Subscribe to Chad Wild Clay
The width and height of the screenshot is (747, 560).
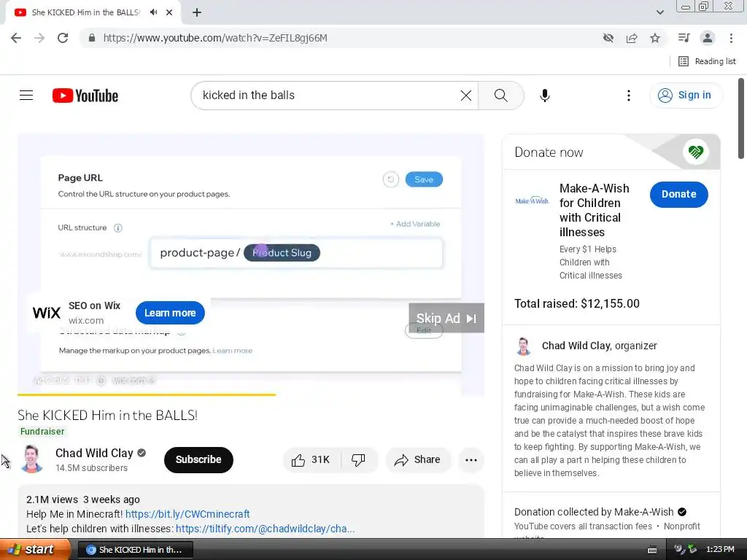pos(198,459)
